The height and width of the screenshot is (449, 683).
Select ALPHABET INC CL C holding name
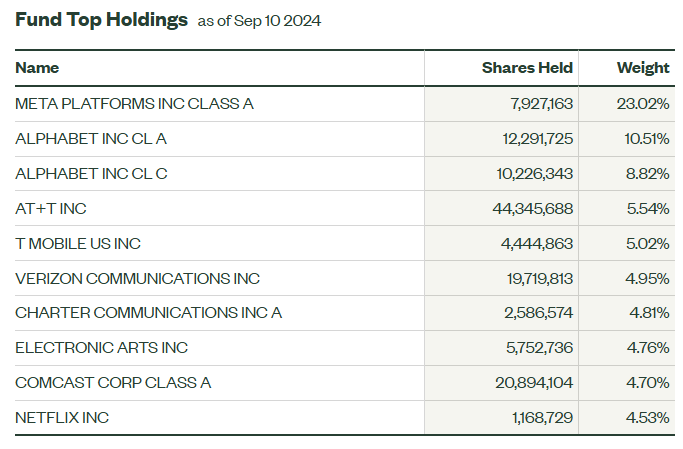[91, 173]
